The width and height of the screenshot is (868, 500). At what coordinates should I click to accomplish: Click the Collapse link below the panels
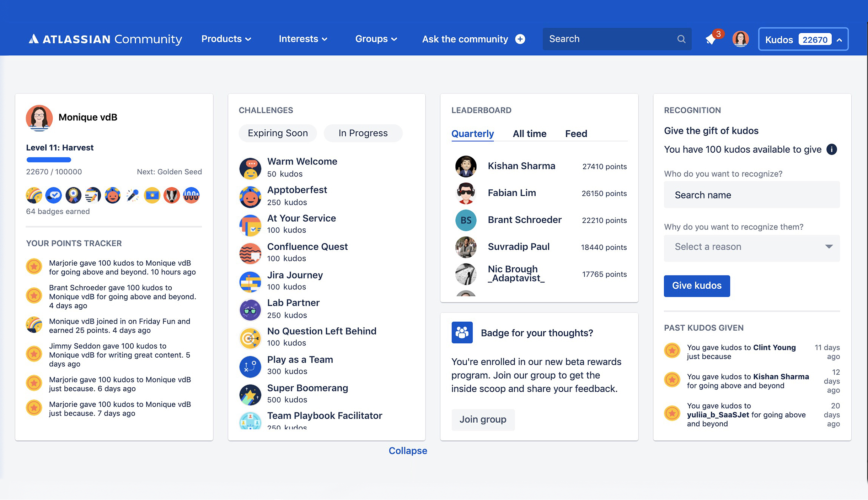click(408, 451)
